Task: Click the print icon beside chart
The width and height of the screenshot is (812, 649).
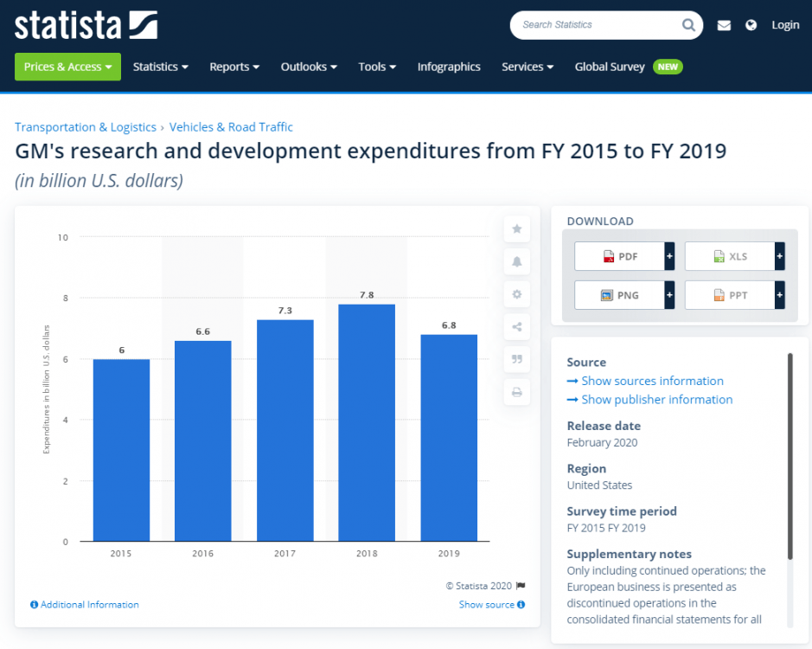Action: [516, 392]
